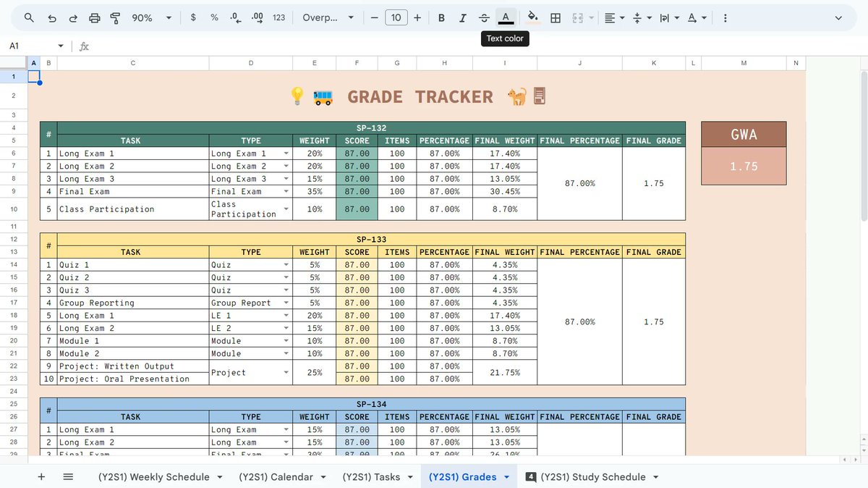Select row 10 header
The image size is (868, 488).
[x=14, y=209]
